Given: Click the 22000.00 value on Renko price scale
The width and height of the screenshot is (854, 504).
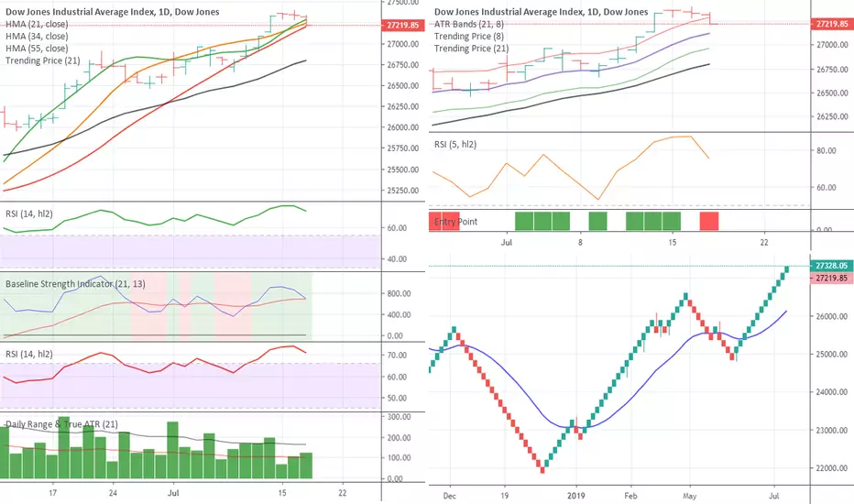Looking at the screenshot, I should tap(832, 468).
